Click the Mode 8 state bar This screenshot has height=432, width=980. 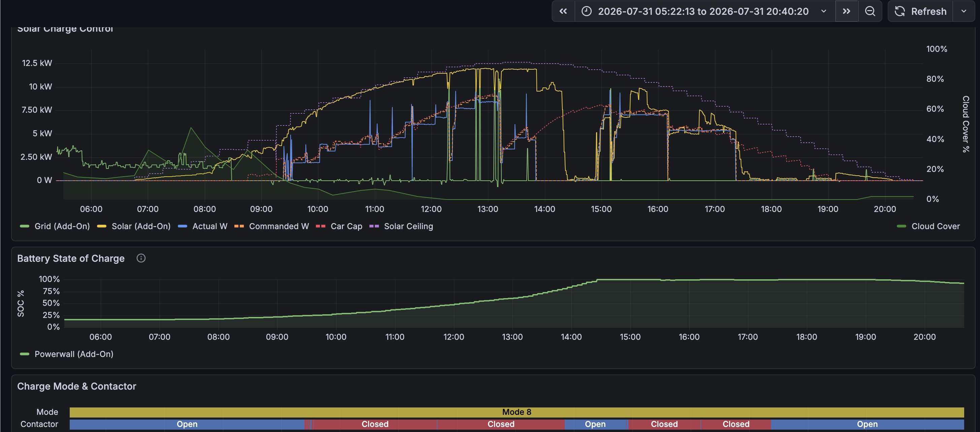517,412
